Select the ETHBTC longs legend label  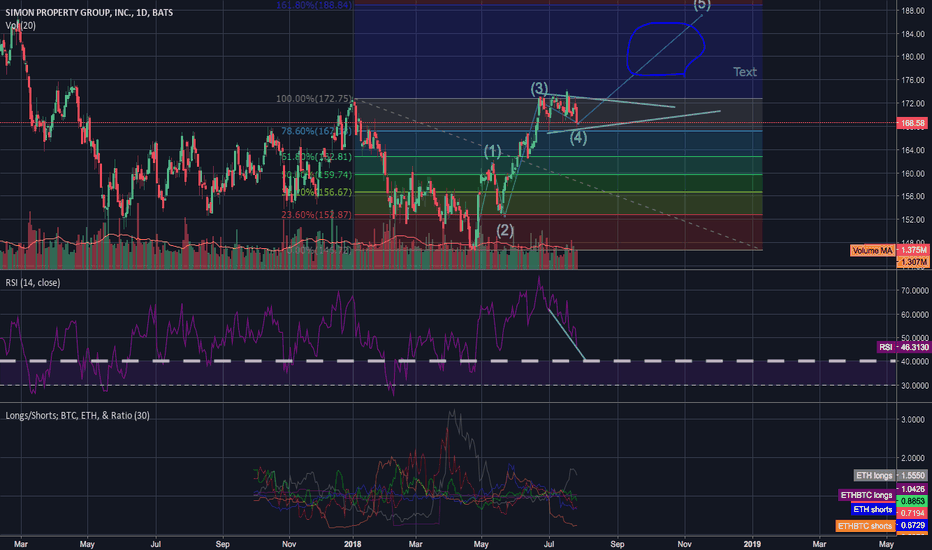[x=866, y=495]
